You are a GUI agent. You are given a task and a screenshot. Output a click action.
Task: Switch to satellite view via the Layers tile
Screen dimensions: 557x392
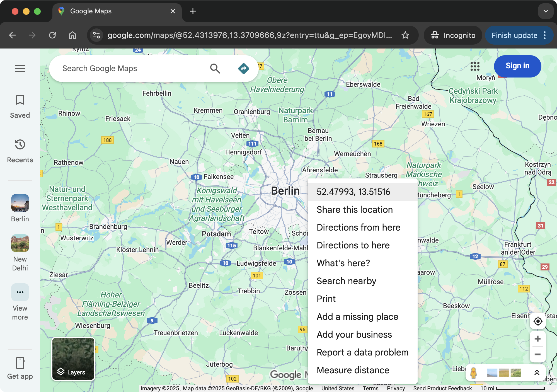click(73, 359)
